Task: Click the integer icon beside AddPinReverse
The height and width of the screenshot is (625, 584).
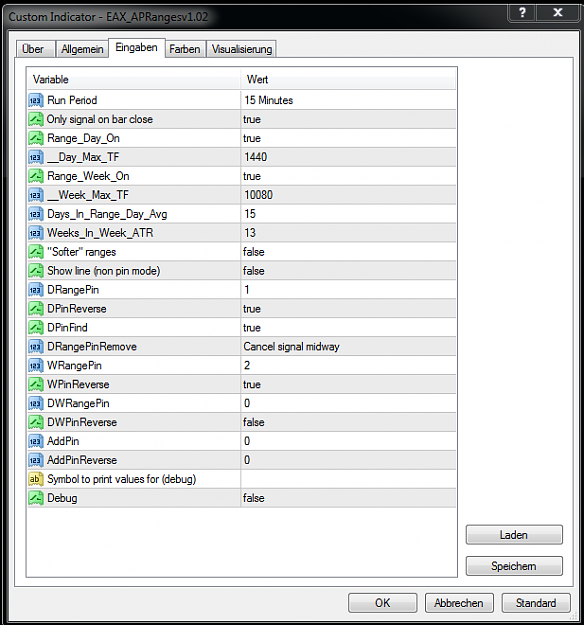Action: tap(35, 460)
